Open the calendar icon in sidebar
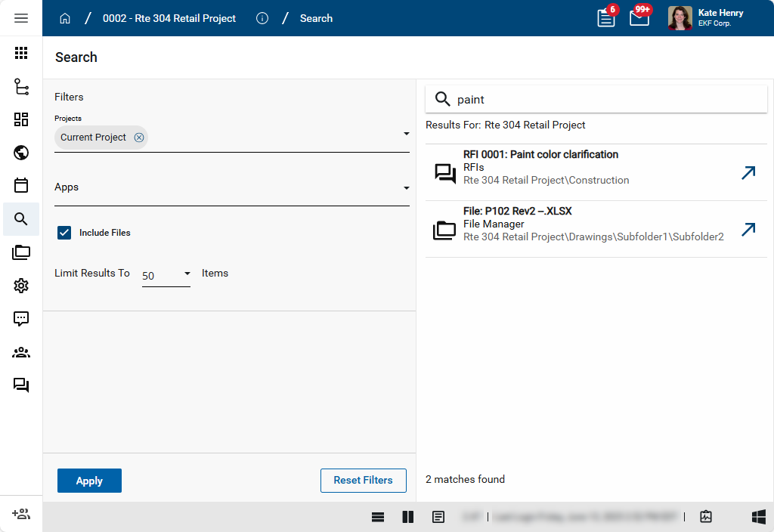 (x=21, y=186)
